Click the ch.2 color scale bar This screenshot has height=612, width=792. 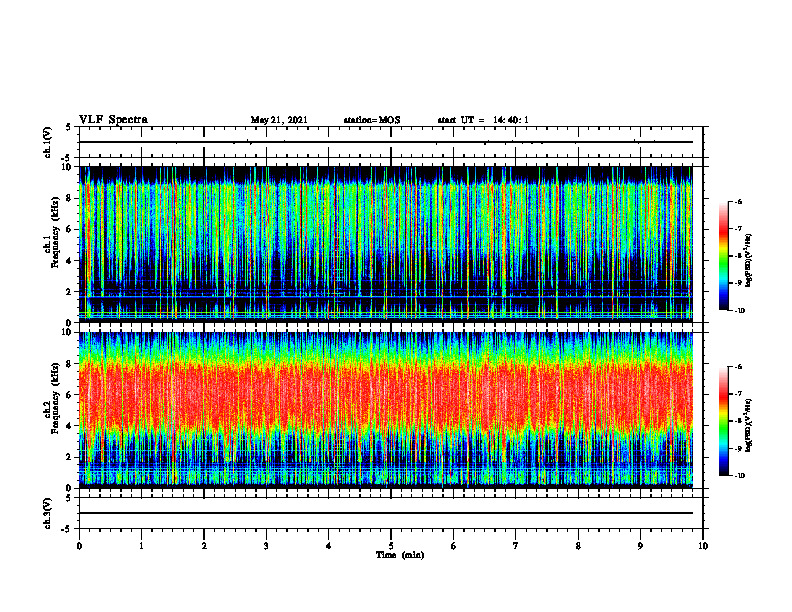pos(723,421)
